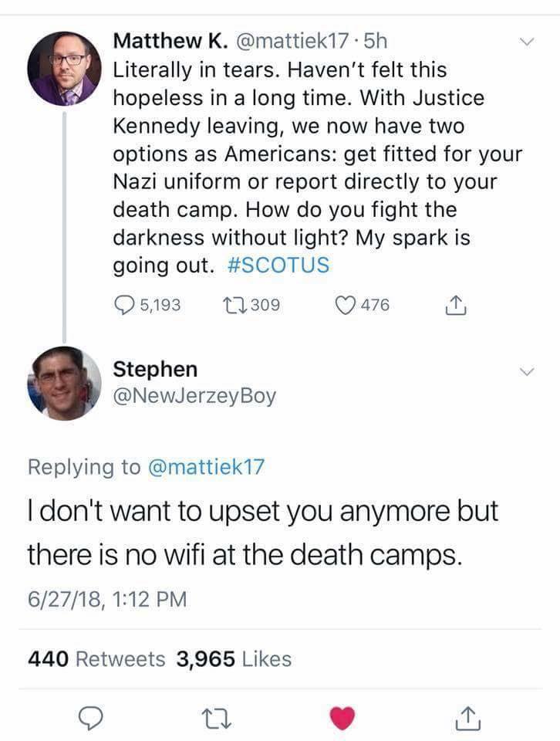This screenshot has width=560, height=741.
Task: Open the #SCOTUS hashtag link
Action: tap(279, 265)
